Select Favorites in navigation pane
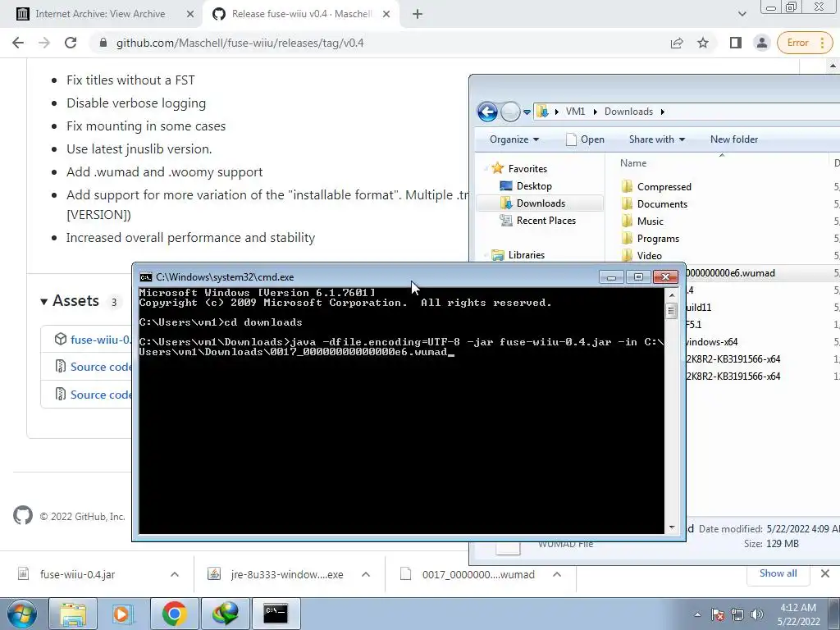 [x=527, y=169]
